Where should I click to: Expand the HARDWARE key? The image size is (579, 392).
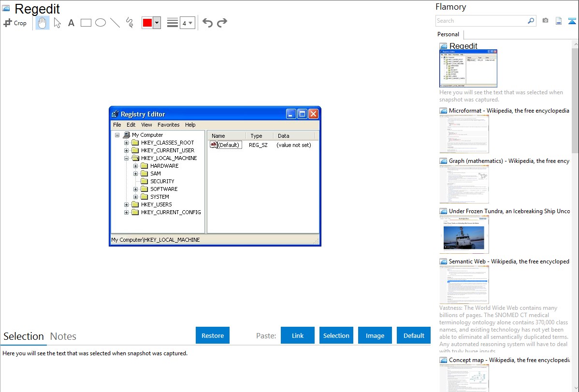135,166
